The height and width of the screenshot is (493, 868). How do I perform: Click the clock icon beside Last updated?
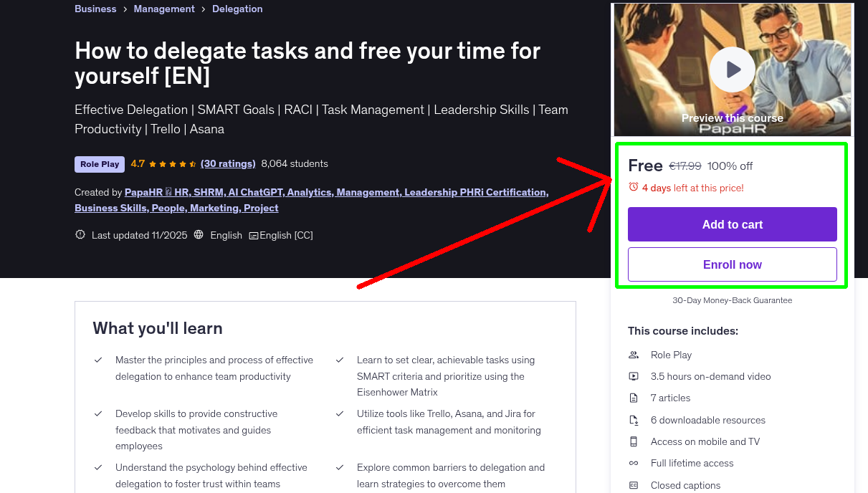80,234
